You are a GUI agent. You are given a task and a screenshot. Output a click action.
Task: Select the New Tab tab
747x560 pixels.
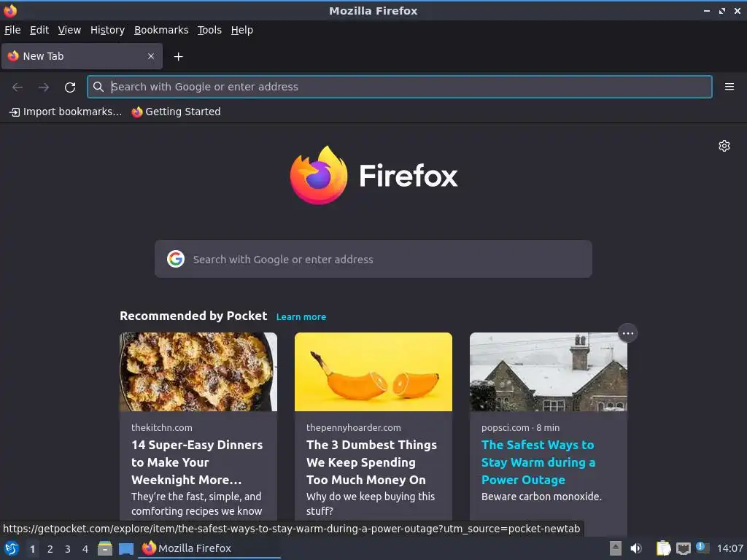tap(82, 56)
